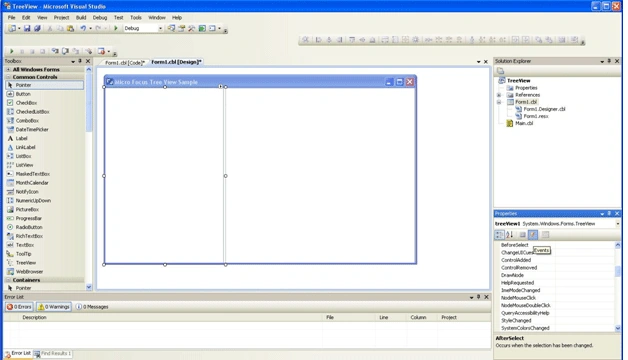The width and height of the screenshot is (628, 360).
Task: Click the StyleChanged event row
Action: tap(554, 320)
